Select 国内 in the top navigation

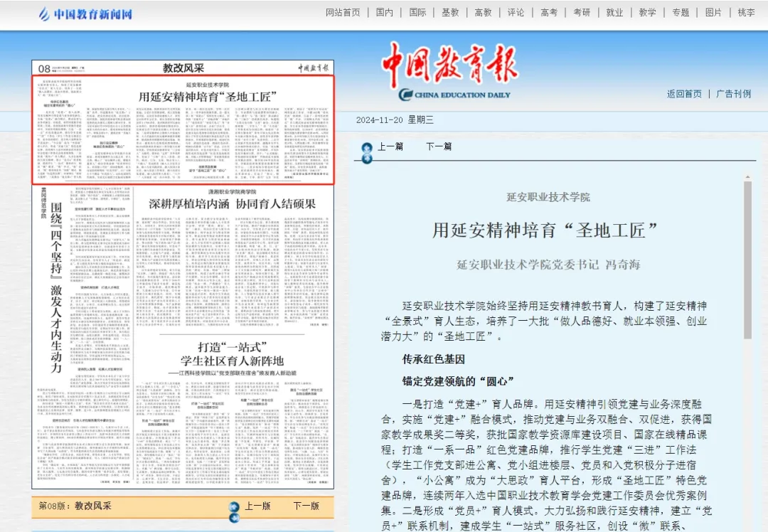point(385,12)
